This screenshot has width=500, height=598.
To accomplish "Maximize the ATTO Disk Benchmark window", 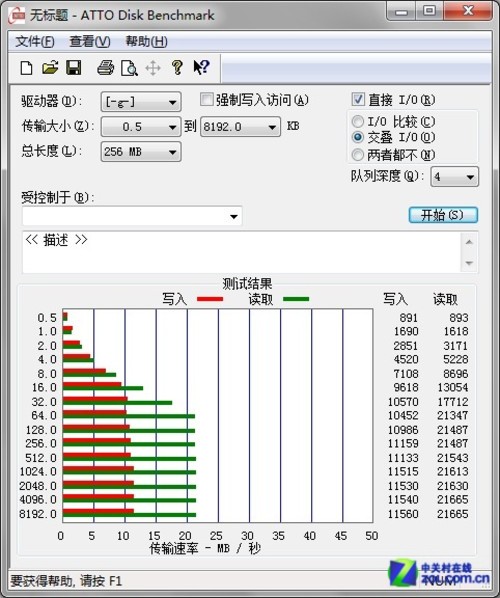I will click(x=429, y=11).
